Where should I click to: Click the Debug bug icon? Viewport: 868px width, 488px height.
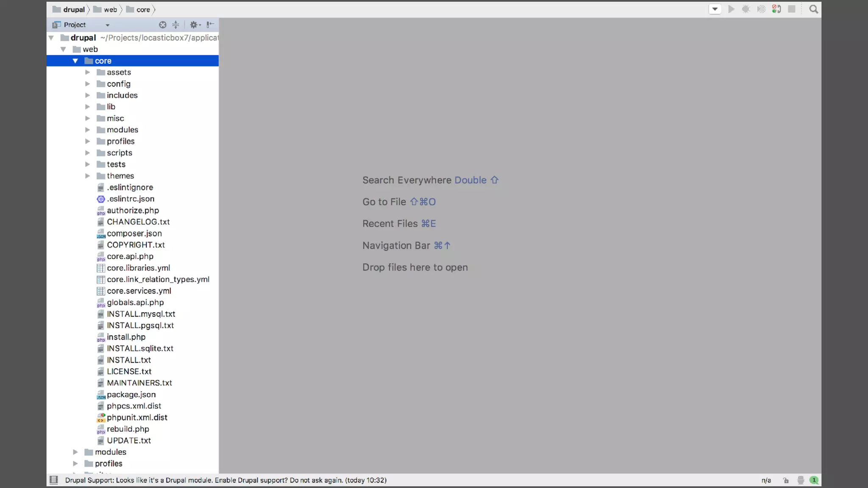point(746,9)
